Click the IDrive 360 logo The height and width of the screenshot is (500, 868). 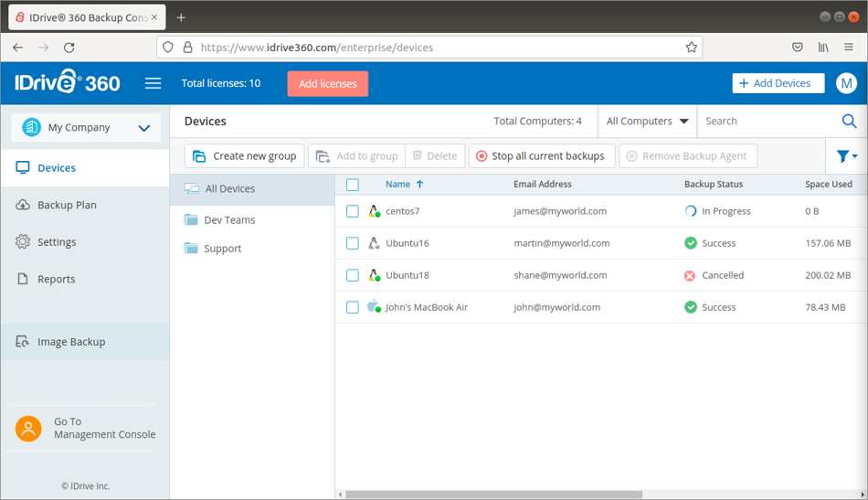pos(67,82)
